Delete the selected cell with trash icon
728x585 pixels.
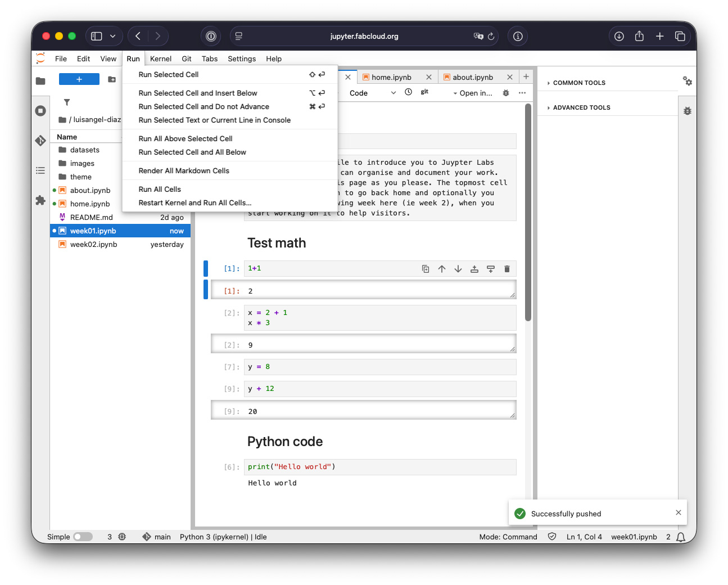click(507, 269)
